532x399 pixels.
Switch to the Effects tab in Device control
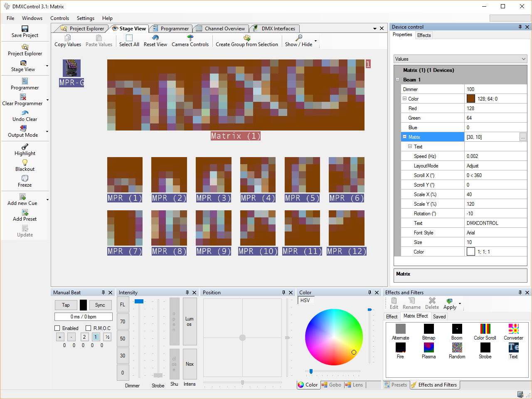click(x=424, y=35)
